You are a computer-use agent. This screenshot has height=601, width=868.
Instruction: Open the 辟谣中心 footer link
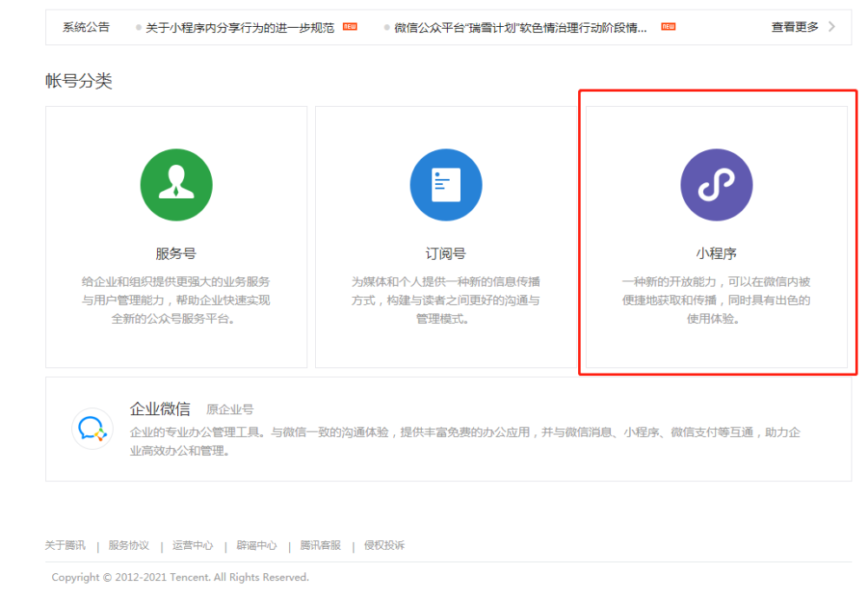[257, 545]
